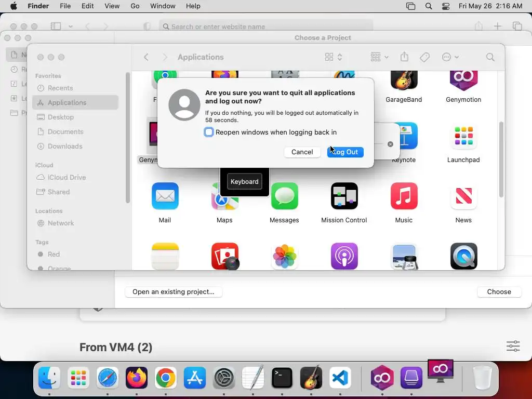The width and height of the screenshot is (532, 399).
Task: Open Trash in the Dock
Action: click(482, 378)
